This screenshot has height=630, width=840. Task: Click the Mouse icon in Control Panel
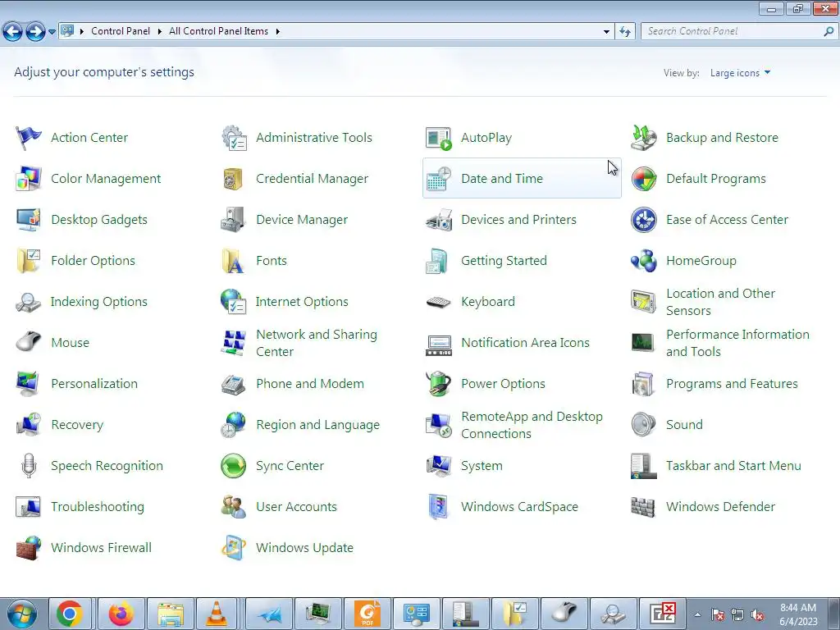coord(29,343)
